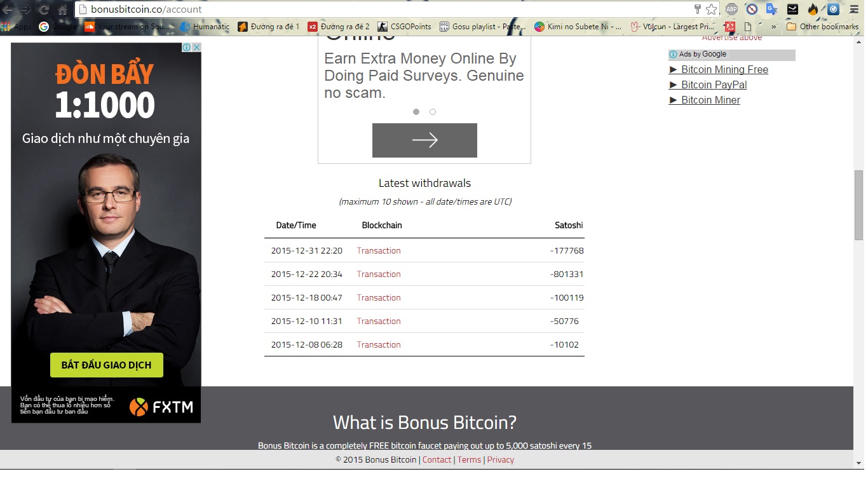The height and width of the screenshot is (488, 868).
Task: Open Transaction link for 2015-12-08 06:28
Action: (x=379, y=345)
